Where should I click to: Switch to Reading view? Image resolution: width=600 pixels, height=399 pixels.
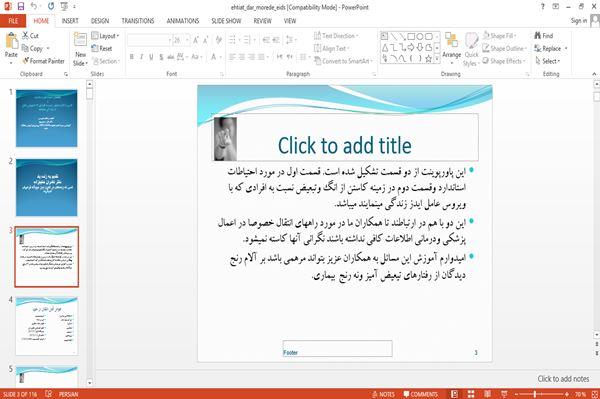click(x=487, y=394)
